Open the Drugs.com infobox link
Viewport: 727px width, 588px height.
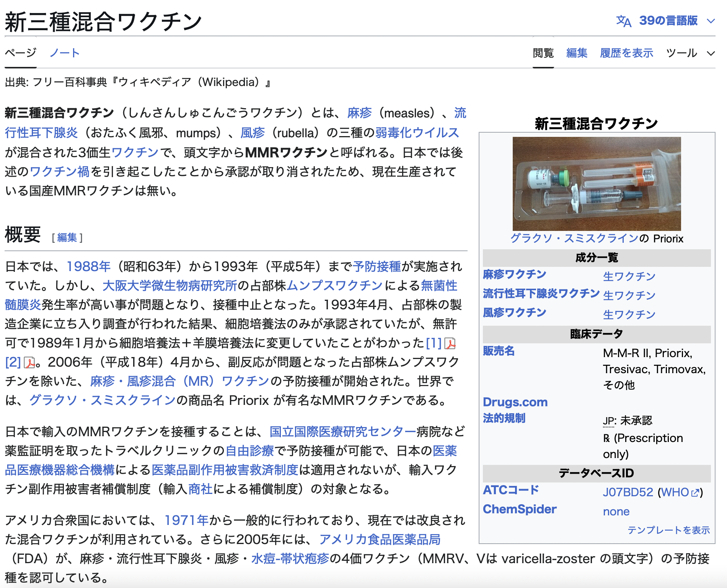[515, 402]
